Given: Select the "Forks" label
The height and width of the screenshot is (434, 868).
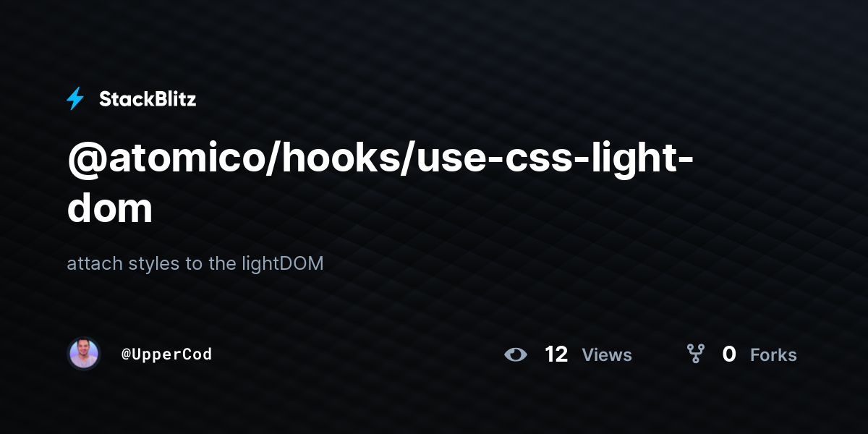Looking at the screenshot, I should [x=773, y=355].
